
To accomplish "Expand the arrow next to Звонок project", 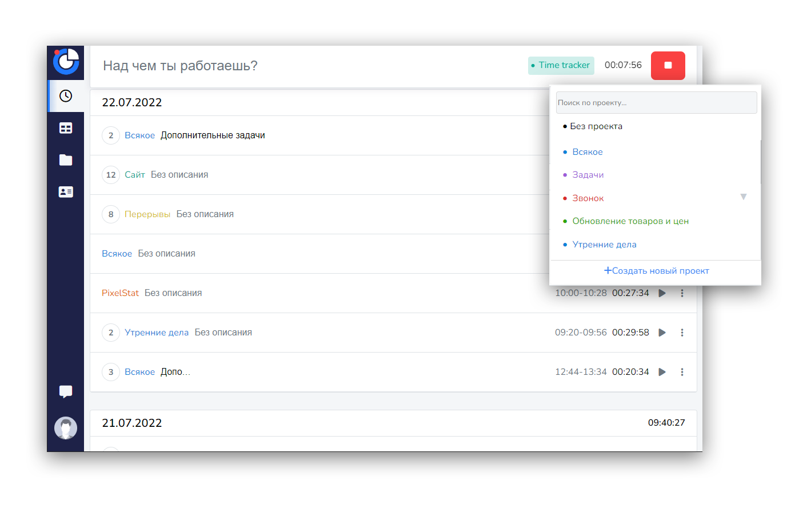I will coord(744,197).
